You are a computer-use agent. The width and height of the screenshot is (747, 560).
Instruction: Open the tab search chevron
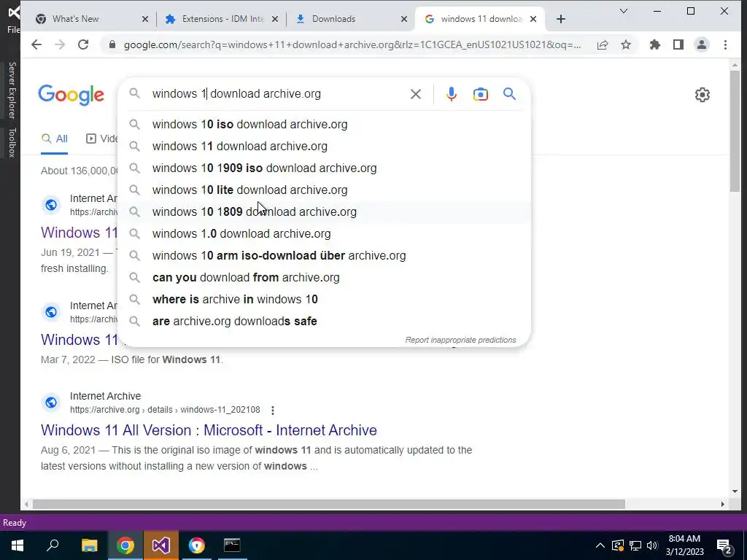click(624, 11)
